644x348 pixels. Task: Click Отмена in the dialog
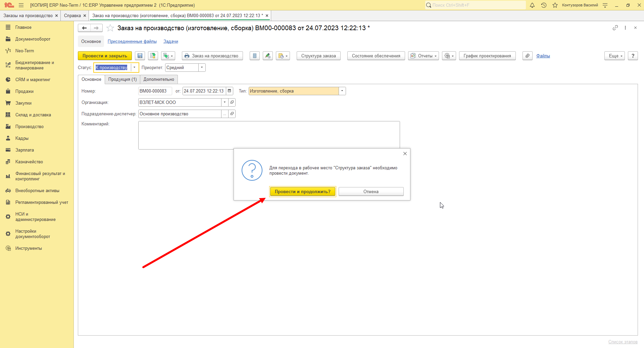(371, 192)
